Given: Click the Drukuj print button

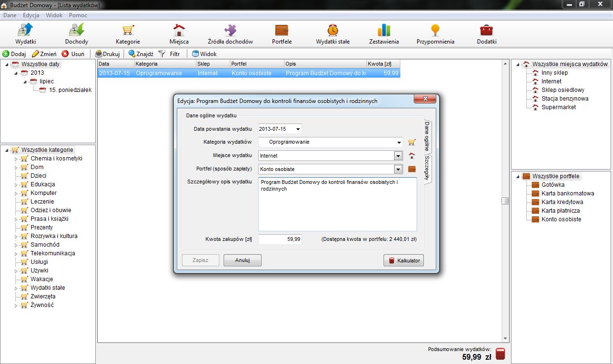Looking at the screenshot, I should pyautogui.click(x=107, y=54).
